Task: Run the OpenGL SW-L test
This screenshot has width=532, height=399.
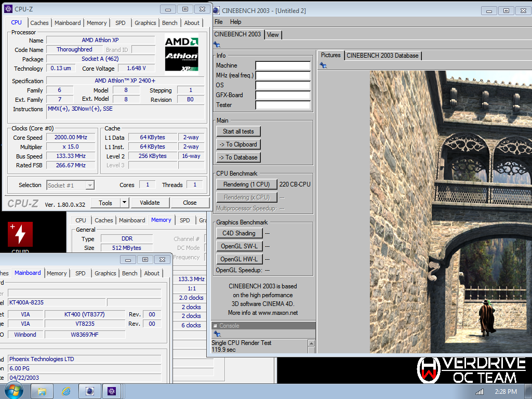Action: (239, 246)
